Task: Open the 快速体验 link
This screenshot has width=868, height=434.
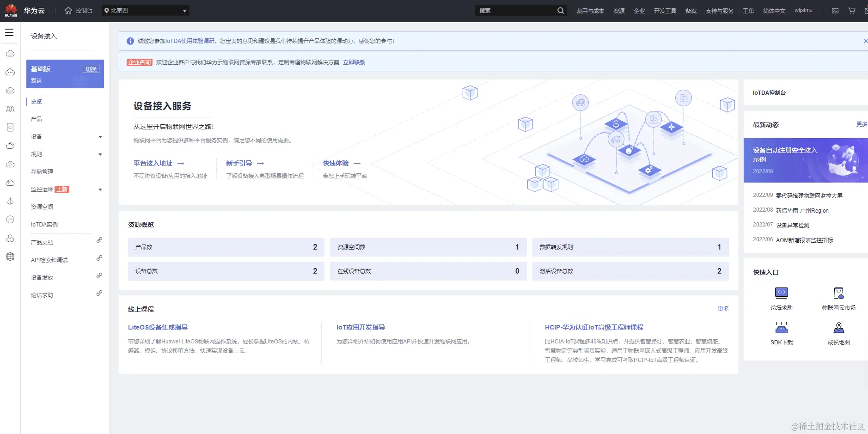Action: [x=342, y=163]
